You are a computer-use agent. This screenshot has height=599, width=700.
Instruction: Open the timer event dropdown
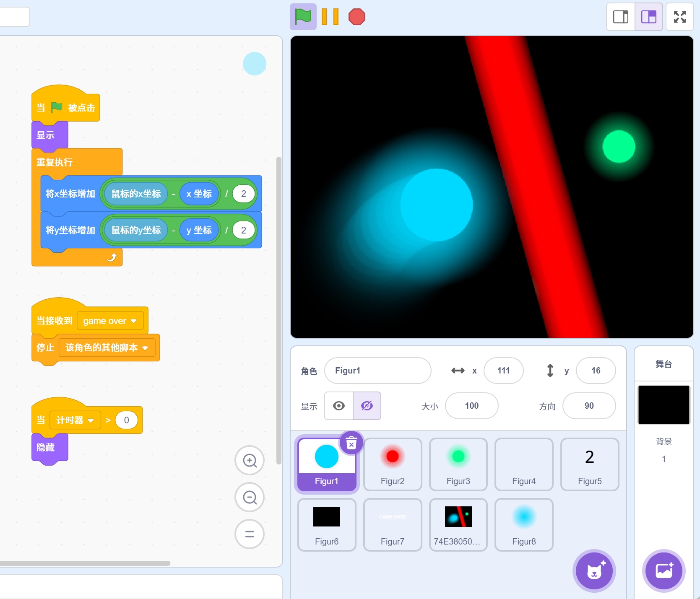click(x=91, y=420)
